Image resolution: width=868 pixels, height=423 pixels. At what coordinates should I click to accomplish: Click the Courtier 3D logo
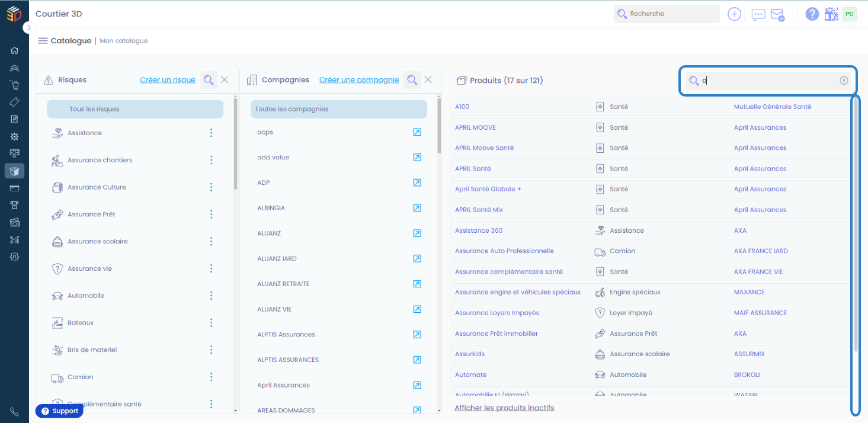(14, 14)
